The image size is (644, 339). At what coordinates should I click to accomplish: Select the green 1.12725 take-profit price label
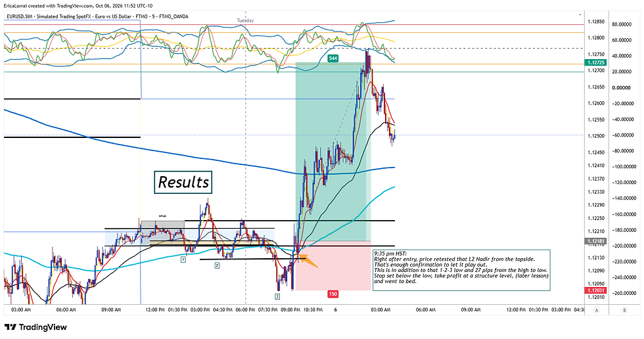pos(595,63)
